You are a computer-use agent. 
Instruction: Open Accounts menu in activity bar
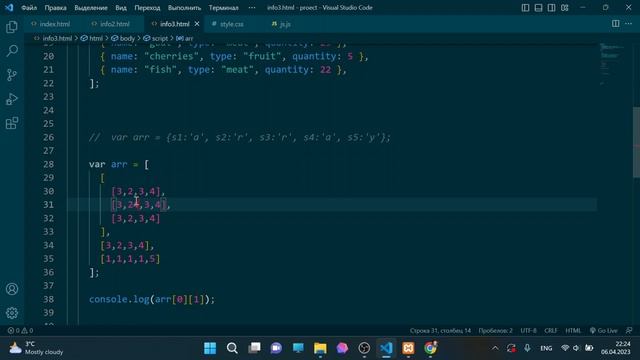12,289
